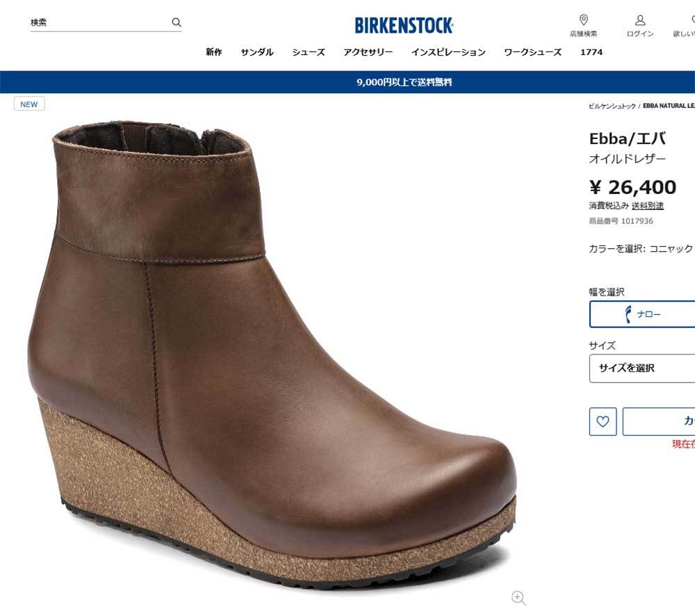The image size is (695, 616).
Task: Click the 送料別途 shipping link
Action: point(648,206)
